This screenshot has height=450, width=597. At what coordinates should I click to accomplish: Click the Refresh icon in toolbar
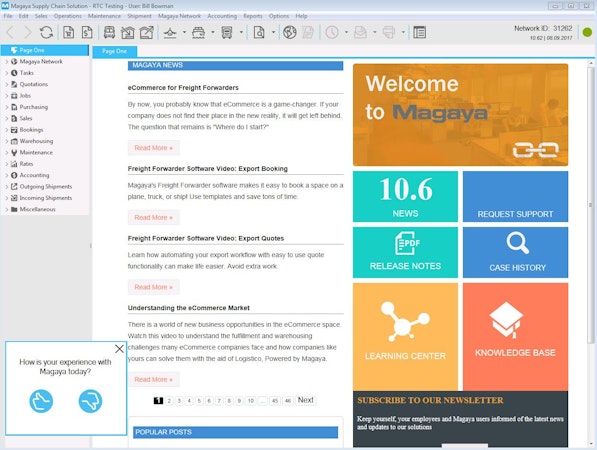pyautogui.click(x=46, y=32)
